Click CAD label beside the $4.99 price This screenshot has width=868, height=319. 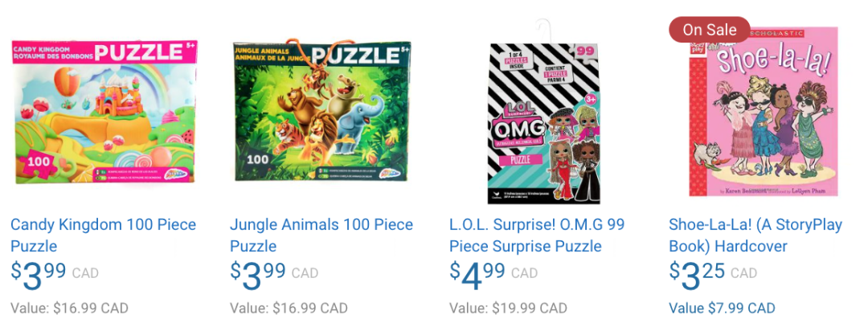(524, 273)
